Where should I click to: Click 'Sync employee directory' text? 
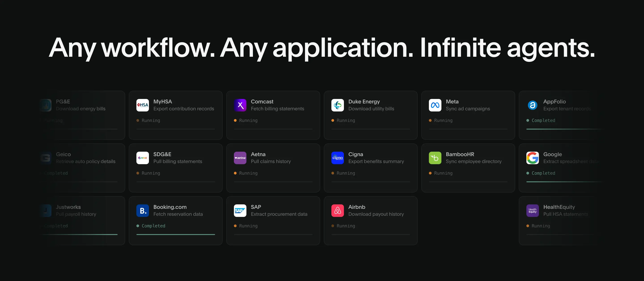point(474,161)
